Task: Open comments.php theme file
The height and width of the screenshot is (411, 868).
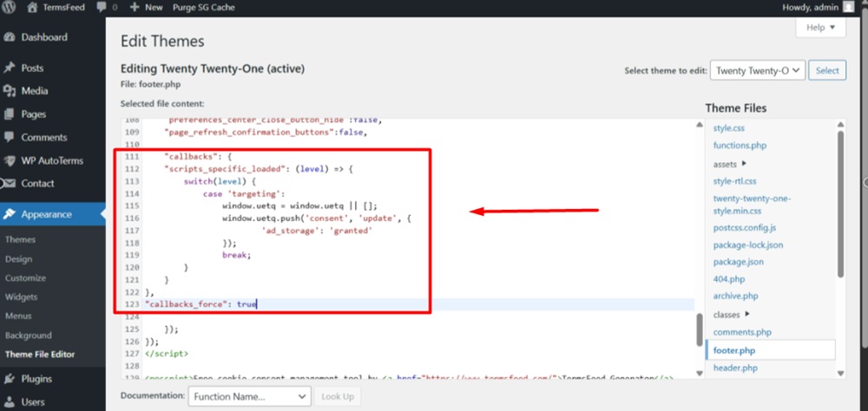Action: (x=742, y=332)
